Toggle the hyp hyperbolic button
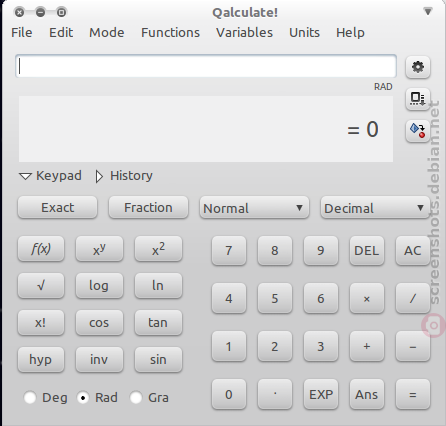This screenshot has height=426, width=446. [x=41, y=360]
